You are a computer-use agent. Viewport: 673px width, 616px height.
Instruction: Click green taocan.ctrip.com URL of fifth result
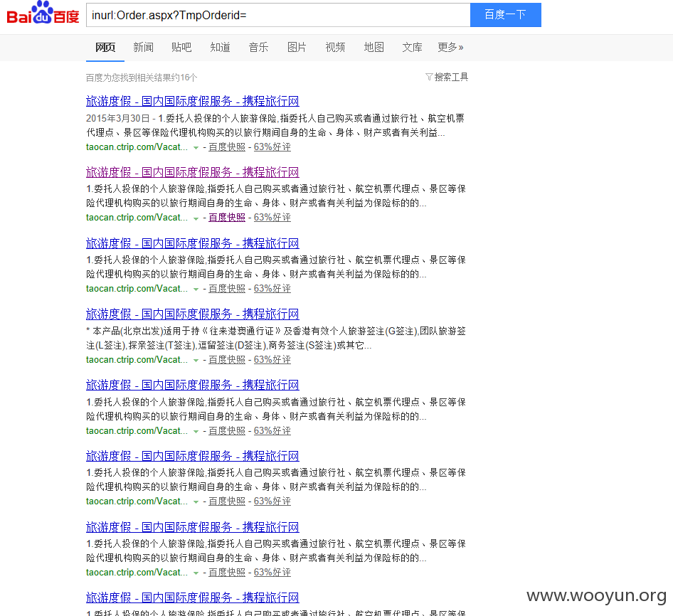click(x=137, y=430)
